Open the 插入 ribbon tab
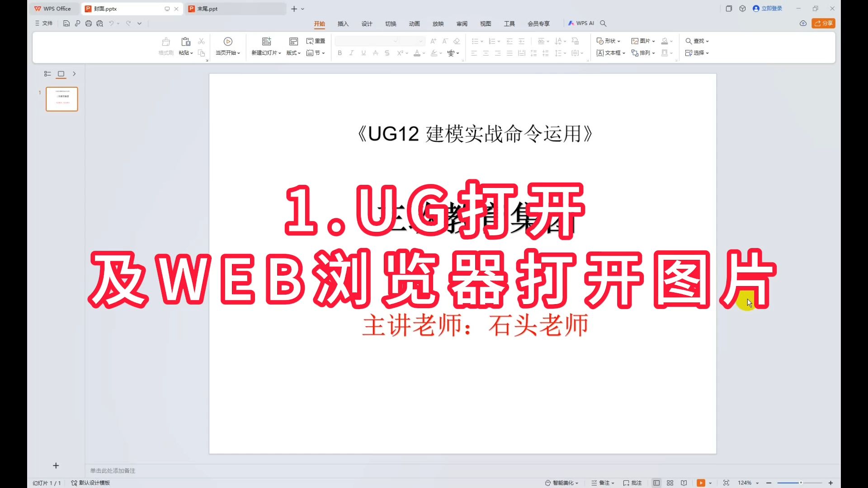The width and height of the screenshot is (868, 488). pos(343,23)
